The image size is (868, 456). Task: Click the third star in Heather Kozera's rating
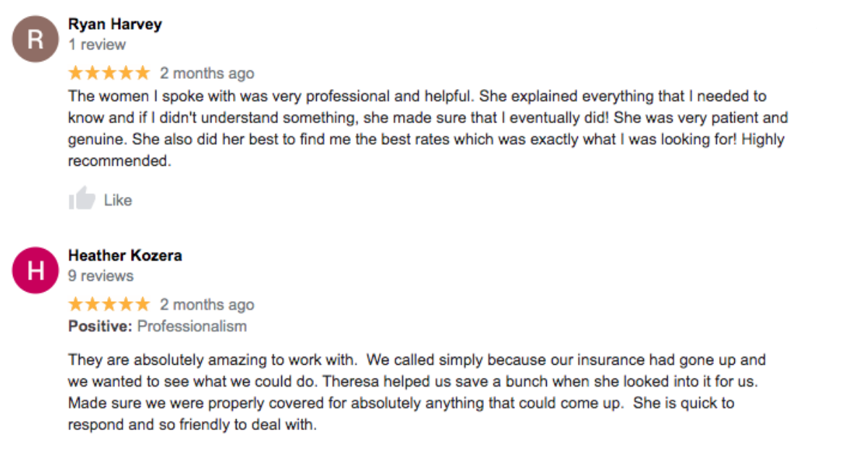click(109, 305)
